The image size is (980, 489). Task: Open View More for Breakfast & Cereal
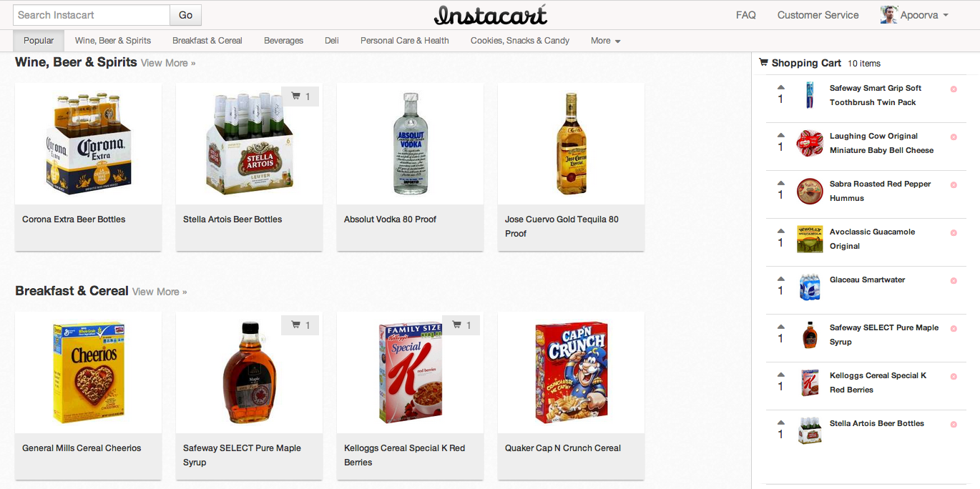(x=160, y=292)
